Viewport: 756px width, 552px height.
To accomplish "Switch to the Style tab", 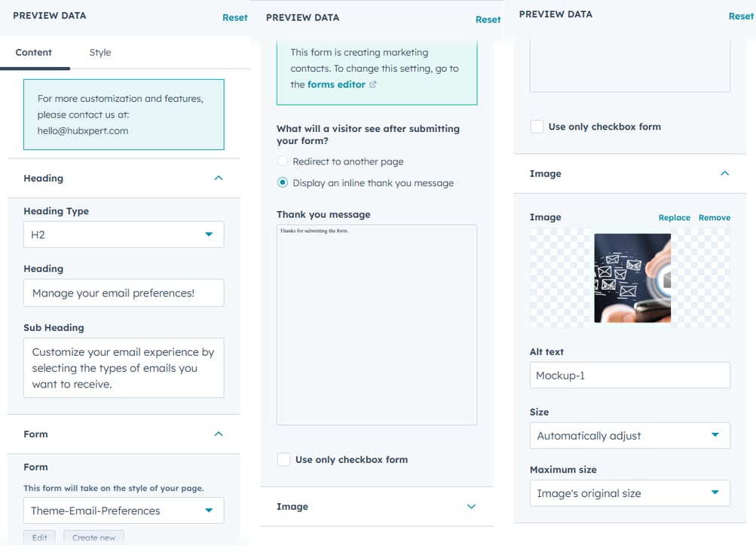I will click(99, 52).
